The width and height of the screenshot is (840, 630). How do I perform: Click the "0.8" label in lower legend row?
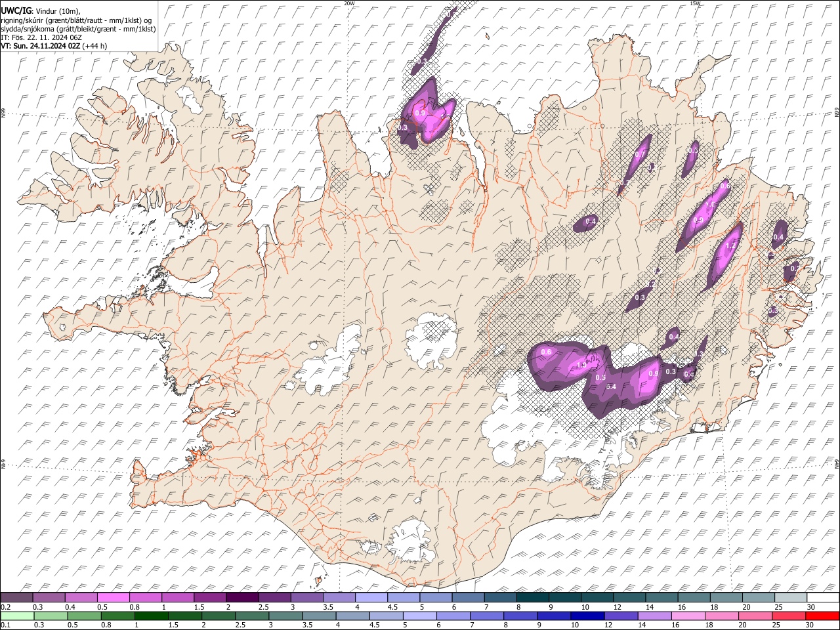pos(107,625)
